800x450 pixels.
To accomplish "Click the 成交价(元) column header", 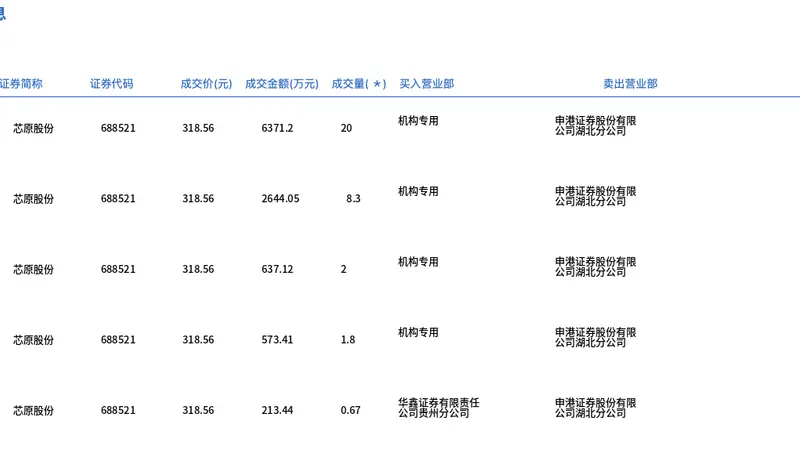I will (x=206, y=84).
